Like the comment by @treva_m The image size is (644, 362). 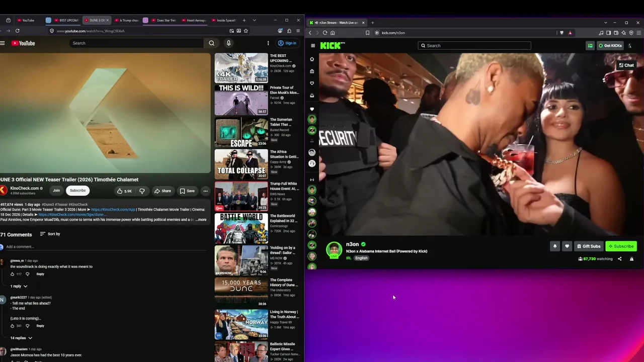point(13,274)
